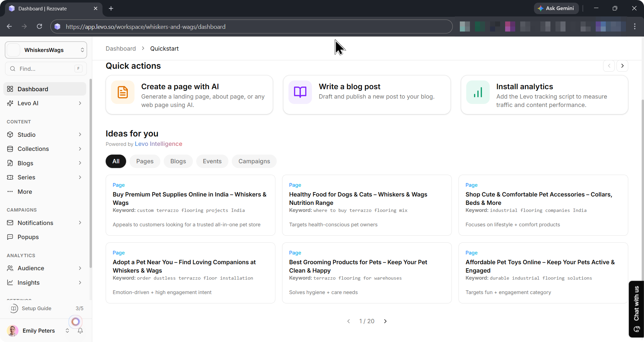644x342 pixels.
Task: Click the Find search field
Action: 46,69
